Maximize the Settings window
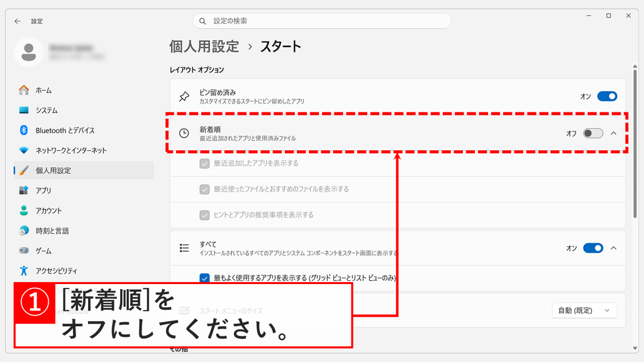This screenshot has height=362, width=644. [x=609, y=16]
